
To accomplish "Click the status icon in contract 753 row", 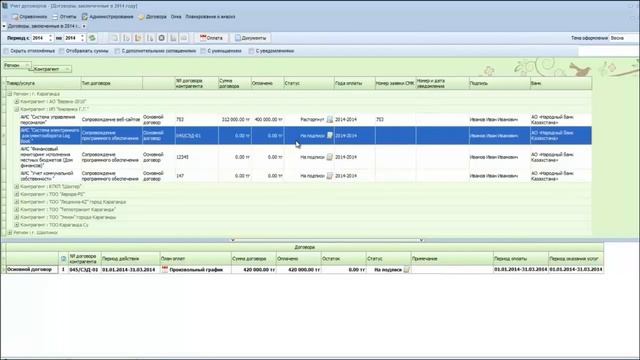I will click(330, 120).
